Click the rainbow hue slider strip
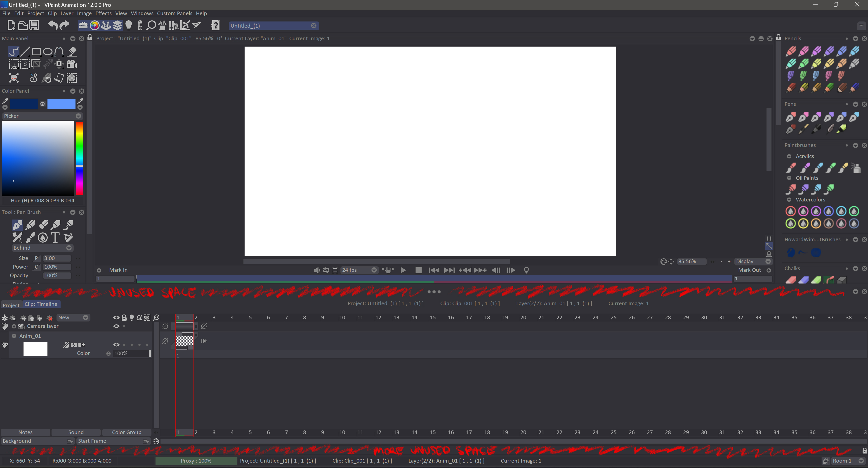 pos(79,158)
